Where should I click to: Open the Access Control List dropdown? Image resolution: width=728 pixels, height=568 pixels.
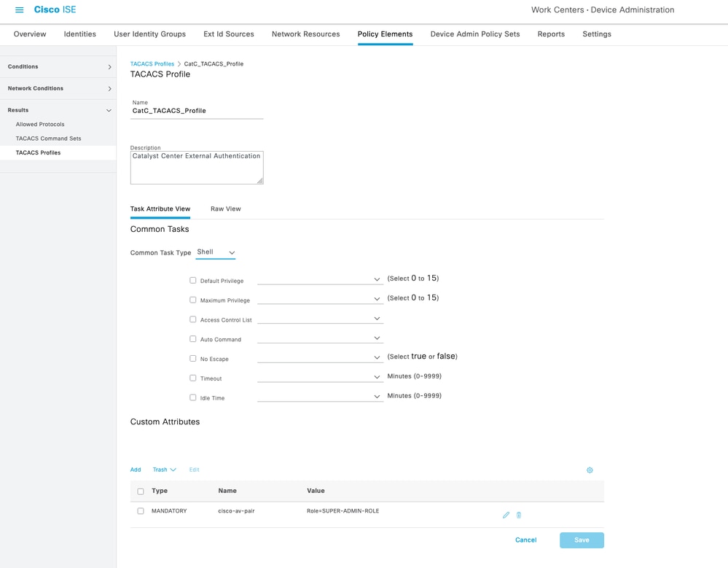pos(320,318)
